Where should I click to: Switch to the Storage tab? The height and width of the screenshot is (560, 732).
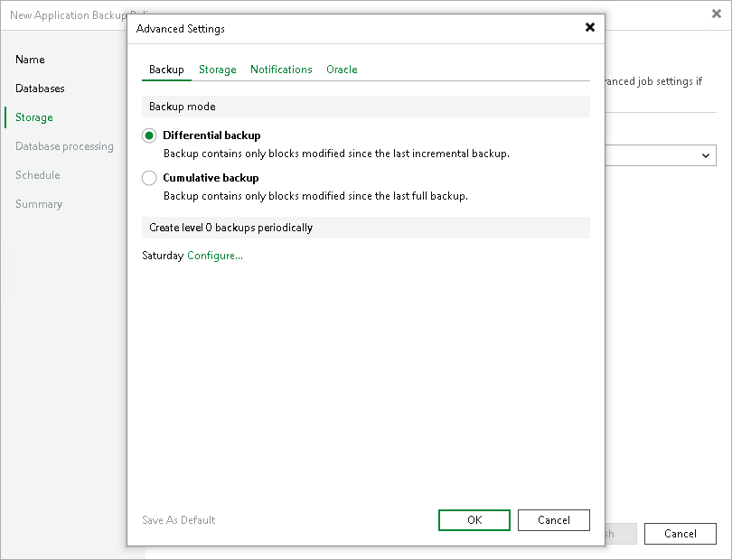[x=217, y=69]
